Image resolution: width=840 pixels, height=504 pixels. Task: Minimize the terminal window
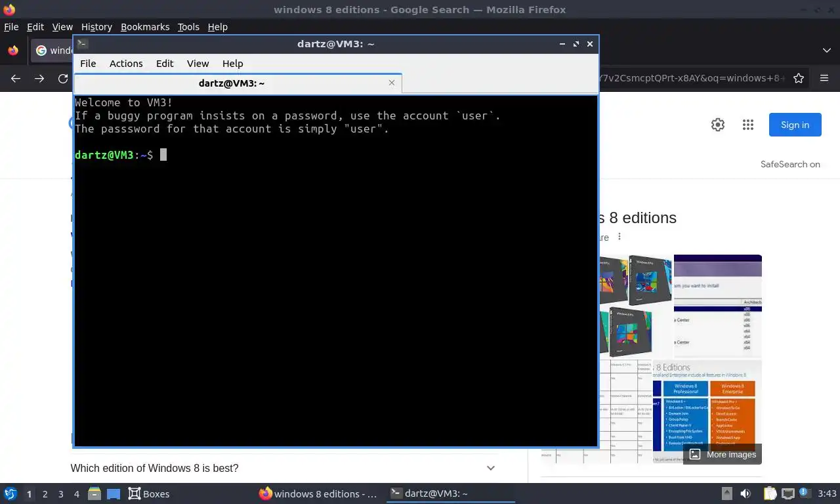tap(562, 44)
